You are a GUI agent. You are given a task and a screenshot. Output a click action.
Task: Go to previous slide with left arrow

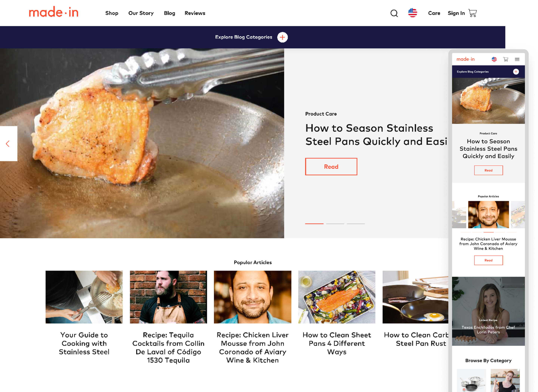[x=8, y=144]
